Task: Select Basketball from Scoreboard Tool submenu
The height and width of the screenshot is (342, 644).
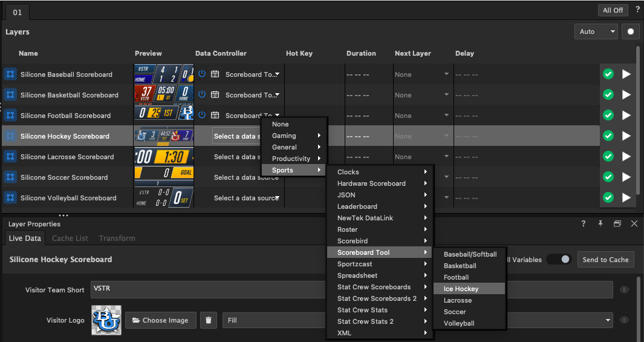Action: click(469, 266)
